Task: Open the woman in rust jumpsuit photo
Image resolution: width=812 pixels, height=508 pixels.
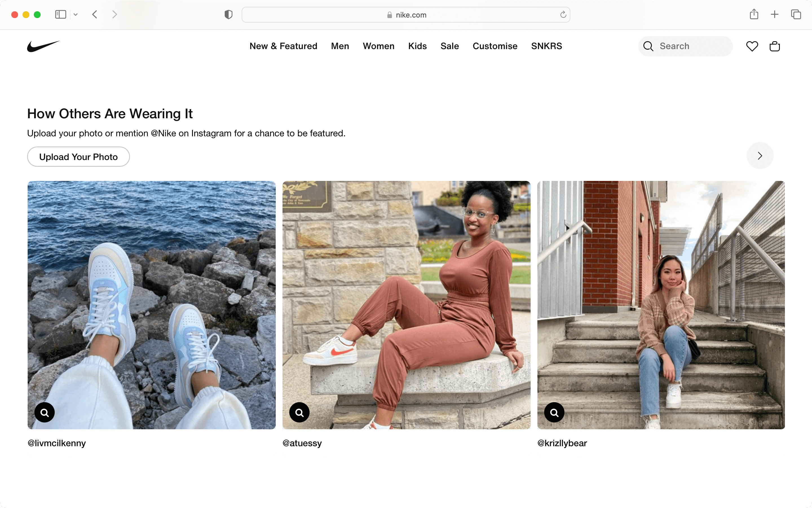Action: [406, 305]
